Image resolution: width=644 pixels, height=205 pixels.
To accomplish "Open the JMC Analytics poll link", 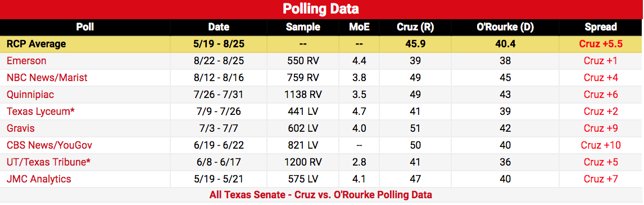I will (39, 179).
